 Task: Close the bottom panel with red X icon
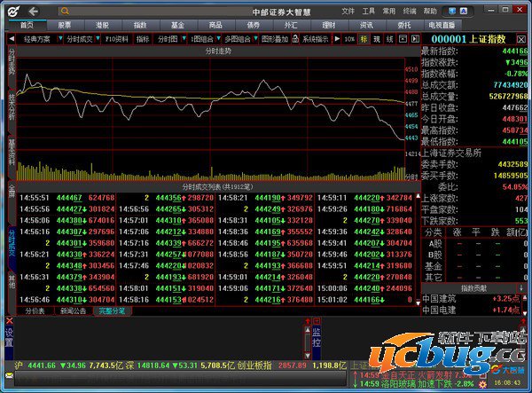(x=10, y=321)
